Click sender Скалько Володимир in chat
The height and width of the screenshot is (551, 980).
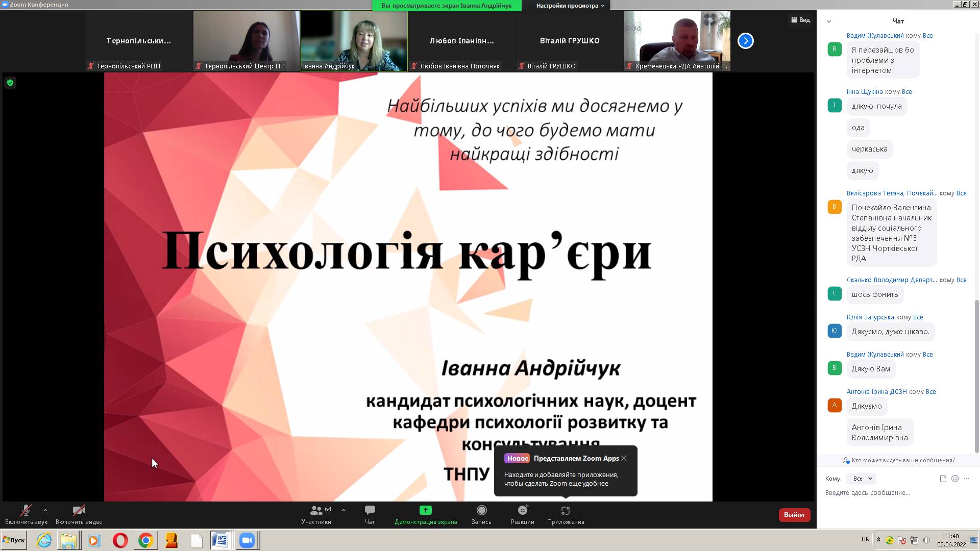coord(892,280)
